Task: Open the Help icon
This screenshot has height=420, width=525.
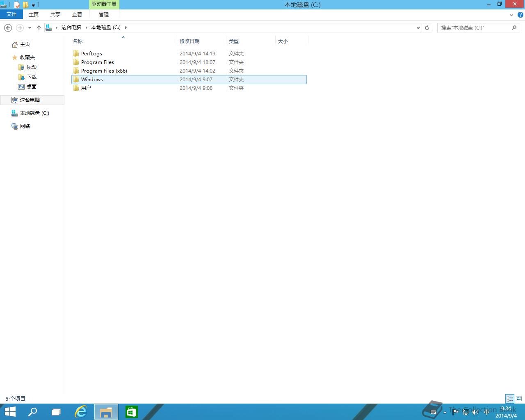Action: (520, 15)
